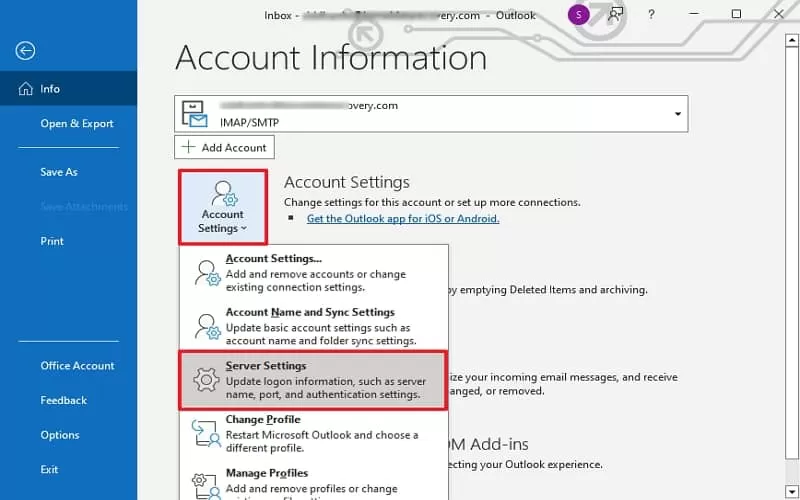Choose Account Settings... from the dropdown menu

tap(314, 272)
